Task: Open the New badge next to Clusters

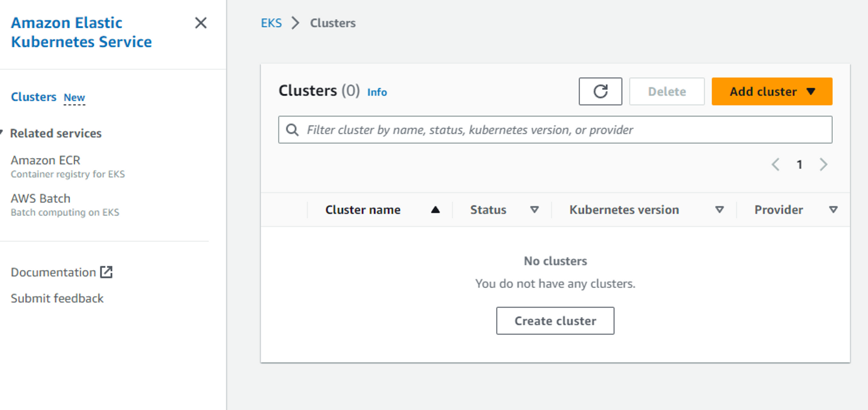Action: 74,98
